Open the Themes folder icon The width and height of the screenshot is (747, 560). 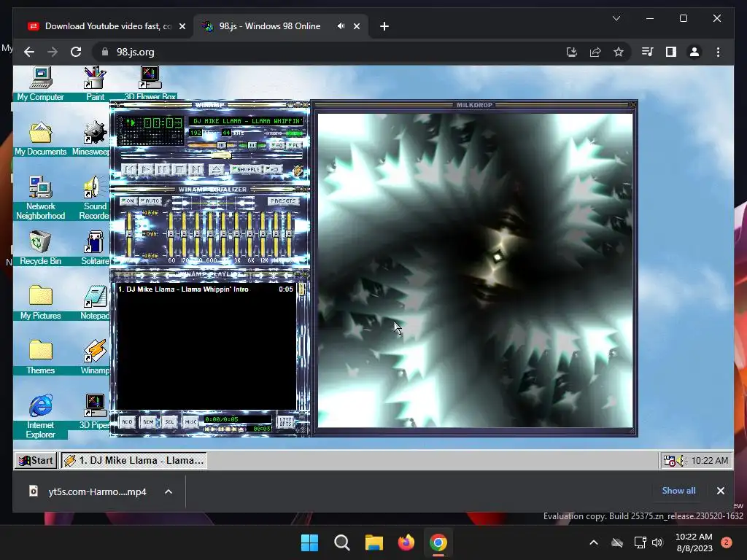[41, 357]
